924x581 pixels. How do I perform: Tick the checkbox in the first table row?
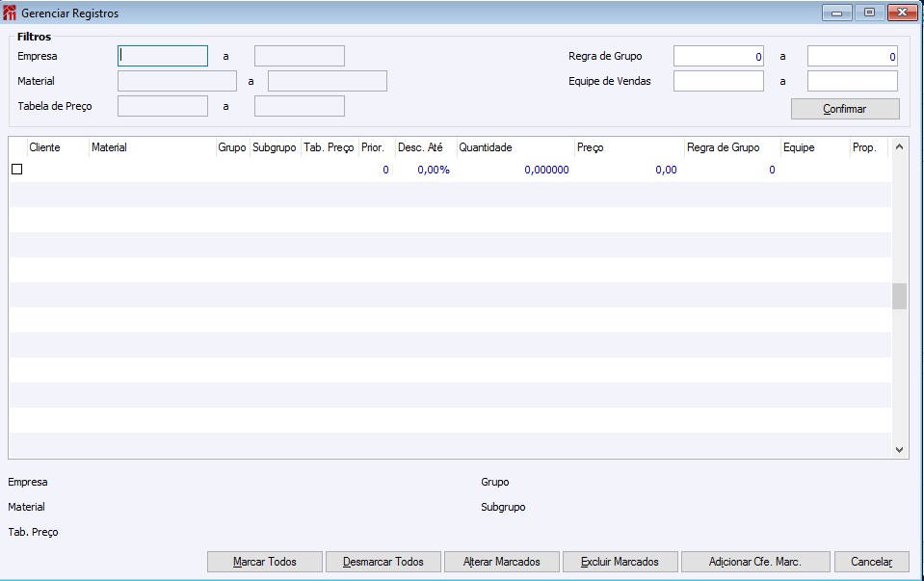17,170
